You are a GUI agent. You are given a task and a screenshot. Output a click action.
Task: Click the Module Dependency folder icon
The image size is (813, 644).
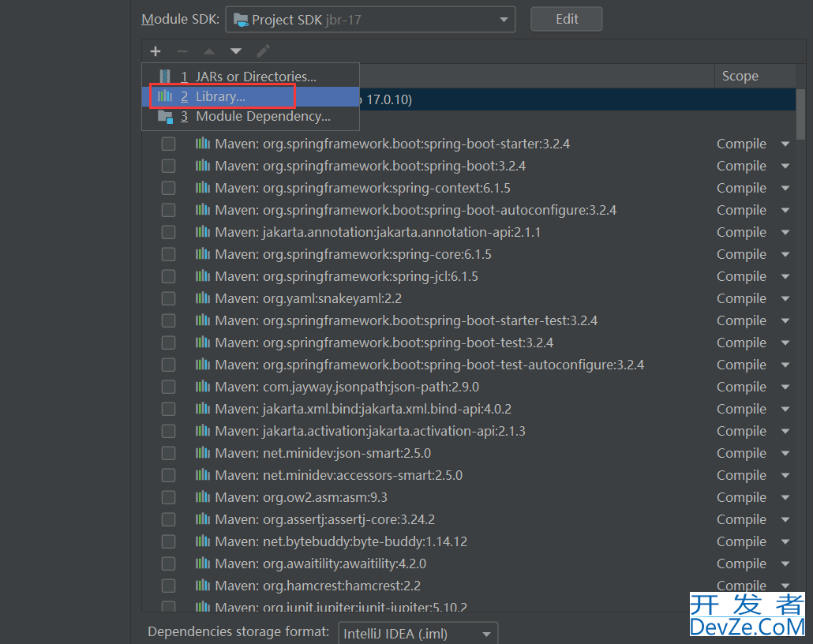(x=165, y=117)
